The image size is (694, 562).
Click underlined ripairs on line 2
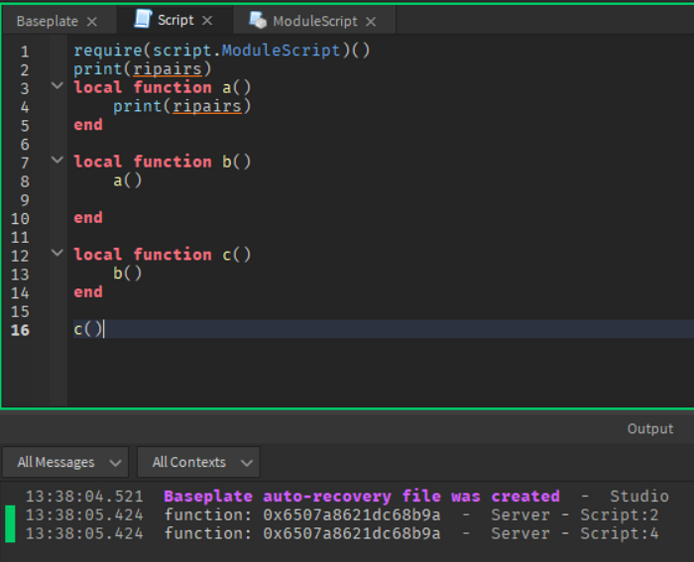(167, 69)
